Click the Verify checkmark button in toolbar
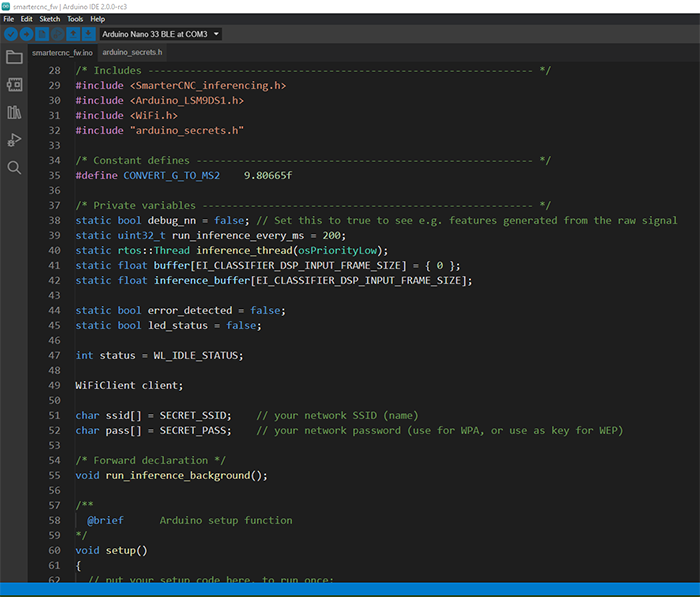The width and height of the screenshot is (700, 597). [11, 34]
